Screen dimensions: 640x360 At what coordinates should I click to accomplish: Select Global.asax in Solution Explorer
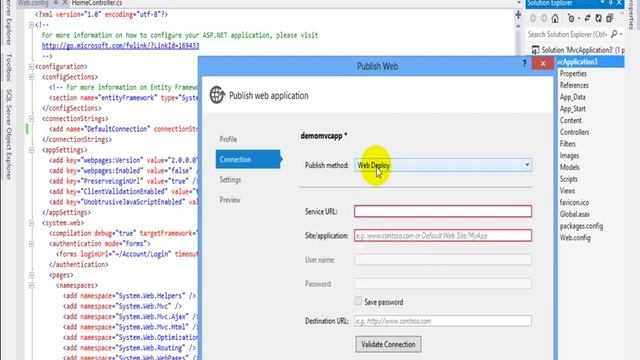(575, 214)
